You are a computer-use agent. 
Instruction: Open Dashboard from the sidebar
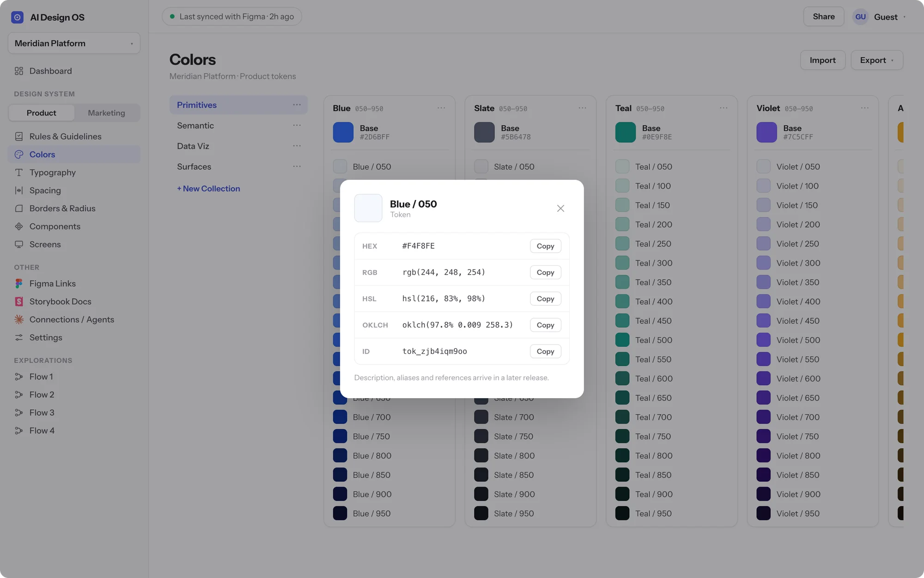pos(74,71)
